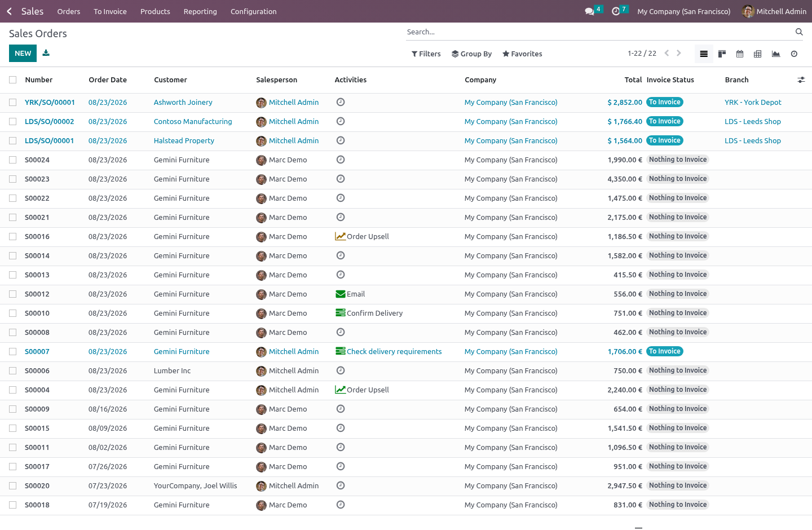Select the checkbox for LDS/SO/00002
The width and height of the screenshot is (812, 530).
pyautogui.click(x=12, y=122)
